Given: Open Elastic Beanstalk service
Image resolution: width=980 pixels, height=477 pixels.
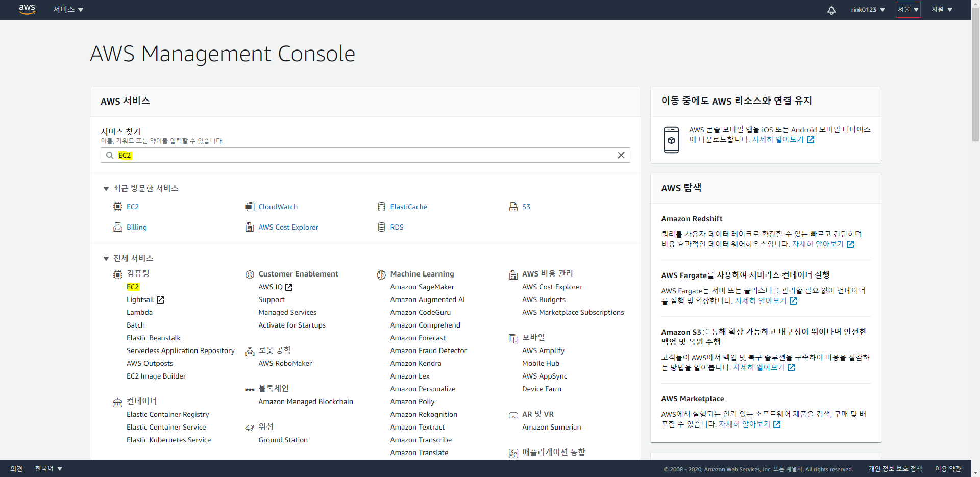Looking at the screenshot, I should (x=154, y=338).
